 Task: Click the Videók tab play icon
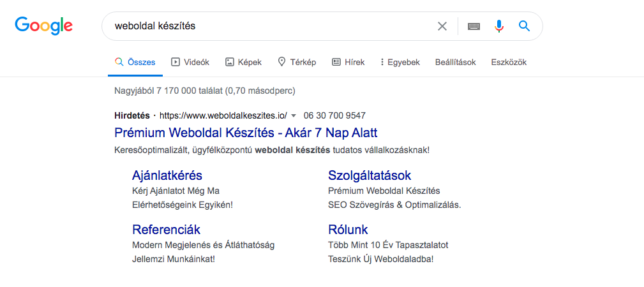(x=176, y=62)
